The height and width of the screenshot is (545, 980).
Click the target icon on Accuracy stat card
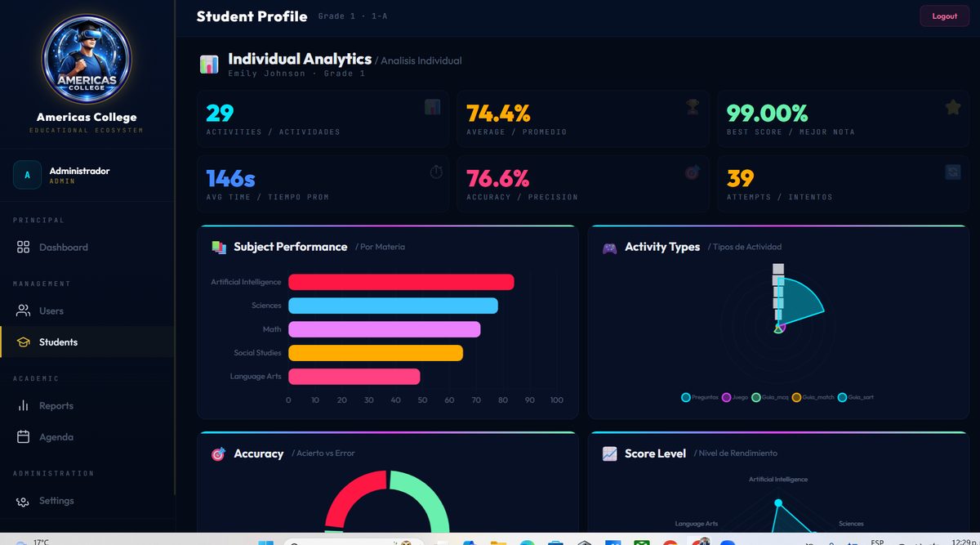coord(693,172)
